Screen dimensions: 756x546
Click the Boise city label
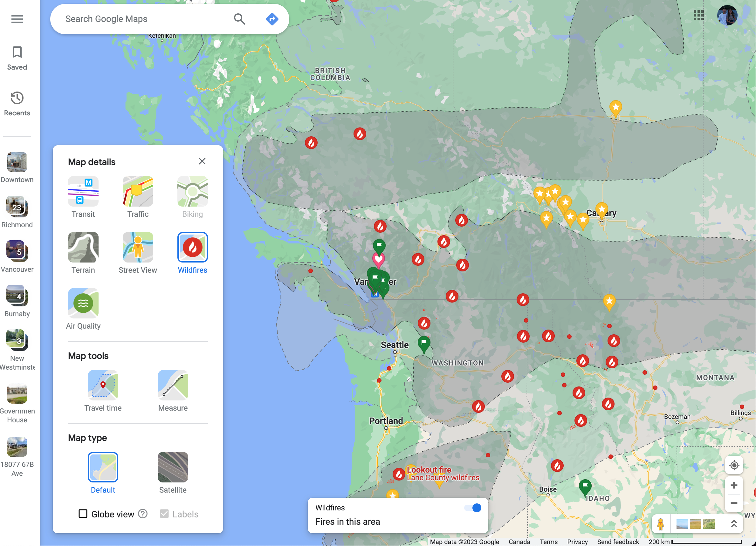click(x=548, y=489)
